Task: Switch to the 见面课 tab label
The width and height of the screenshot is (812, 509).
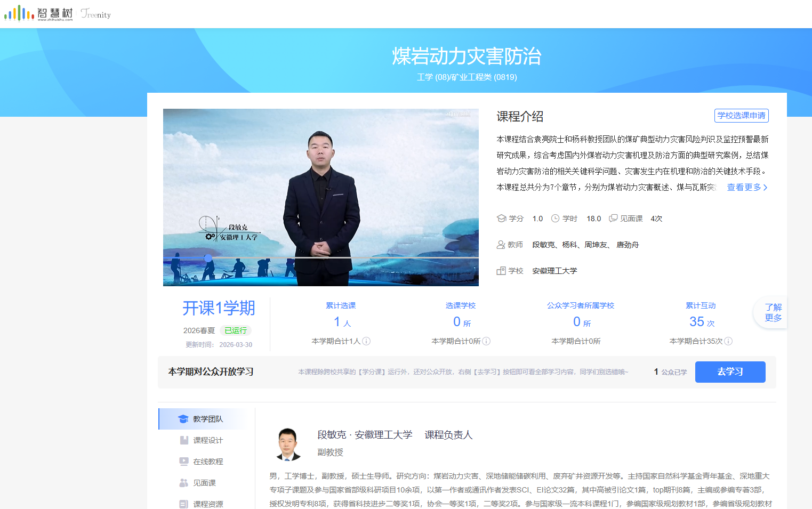Action: tap(204, 483)
